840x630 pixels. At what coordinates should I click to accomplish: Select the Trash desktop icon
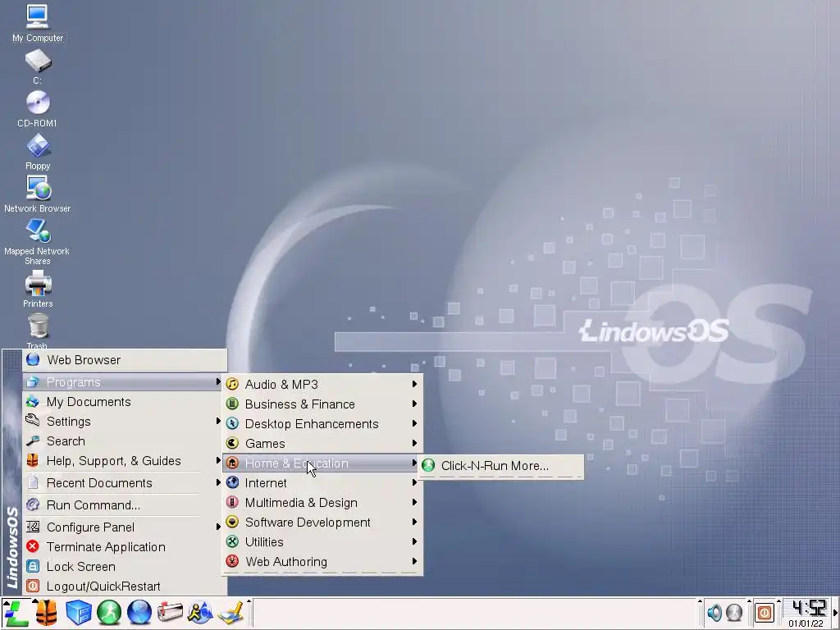[x=38, y=331]
